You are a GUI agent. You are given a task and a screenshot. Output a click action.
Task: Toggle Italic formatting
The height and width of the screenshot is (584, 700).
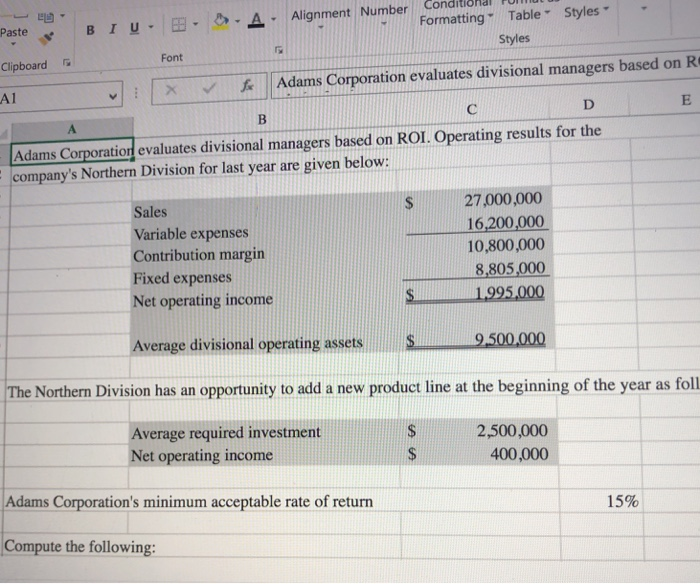click(x=112, y=29)
